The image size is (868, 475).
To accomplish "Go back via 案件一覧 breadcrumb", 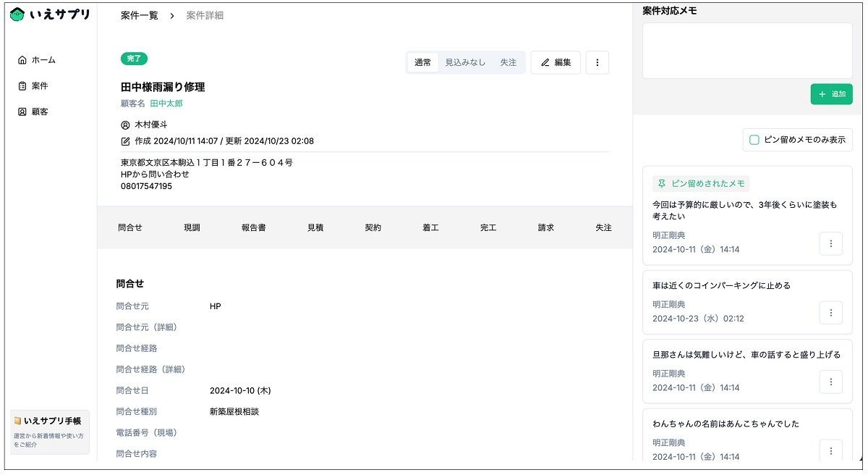I will click(139, 16).
